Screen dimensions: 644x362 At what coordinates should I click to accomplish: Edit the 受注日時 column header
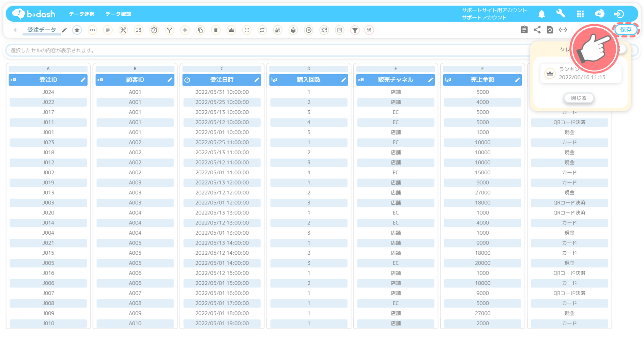point(257,80)
